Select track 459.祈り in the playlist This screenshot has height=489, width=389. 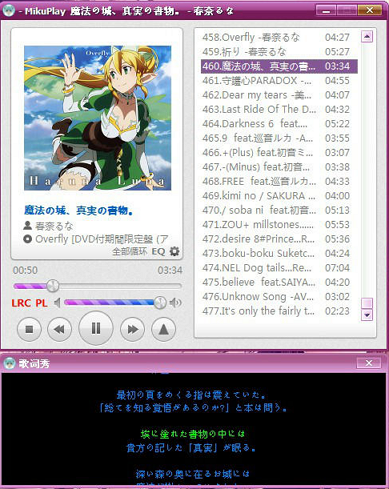click(x=279, y=52)
